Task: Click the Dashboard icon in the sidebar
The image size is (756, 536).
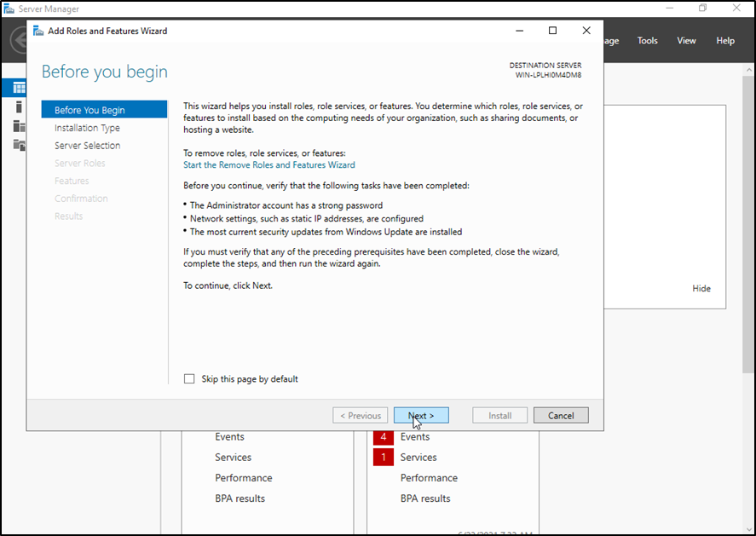Action: click(x=19, y=88)
